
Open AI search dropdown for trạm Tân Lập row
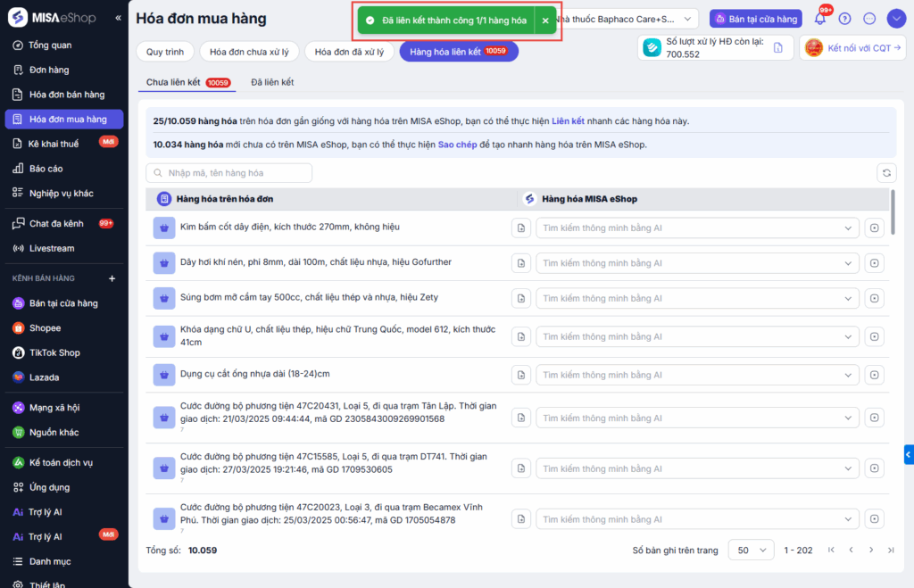click(697, 418)
